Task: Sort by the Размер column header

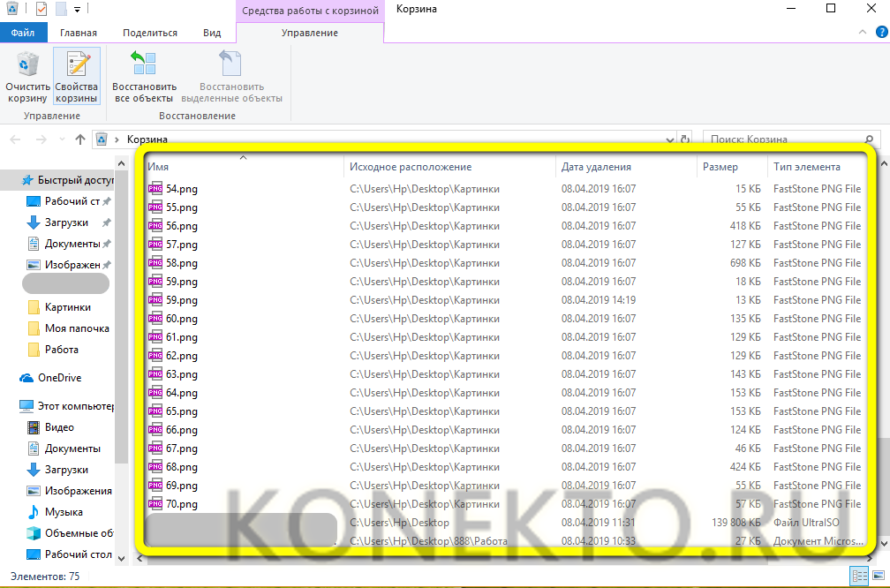Action: point(720,167)
